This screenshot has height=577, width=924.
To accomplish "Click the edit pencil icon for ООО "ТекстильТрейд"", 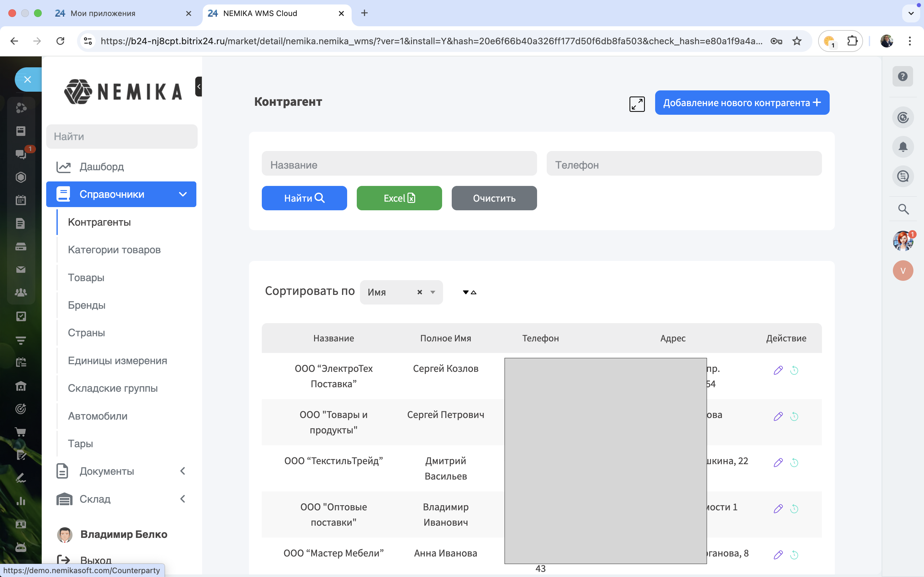I will point(778,462).
